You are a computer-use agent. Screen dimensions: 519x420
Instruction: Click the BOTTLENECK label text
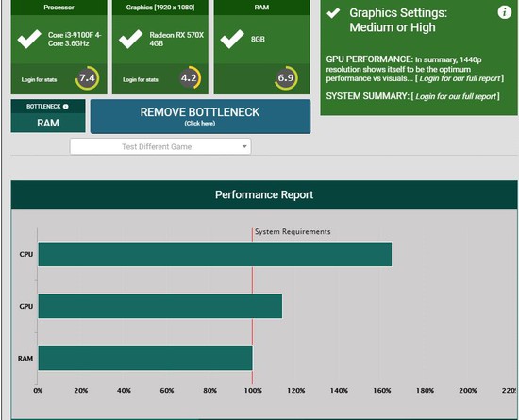tap(43, 107)
